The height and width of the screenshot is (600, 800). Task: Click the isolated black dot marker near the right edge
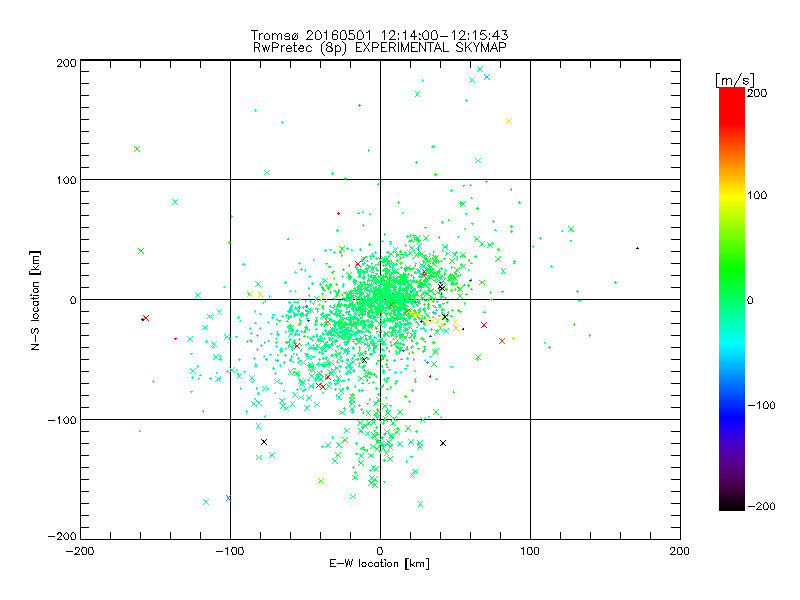click(637, 248)
